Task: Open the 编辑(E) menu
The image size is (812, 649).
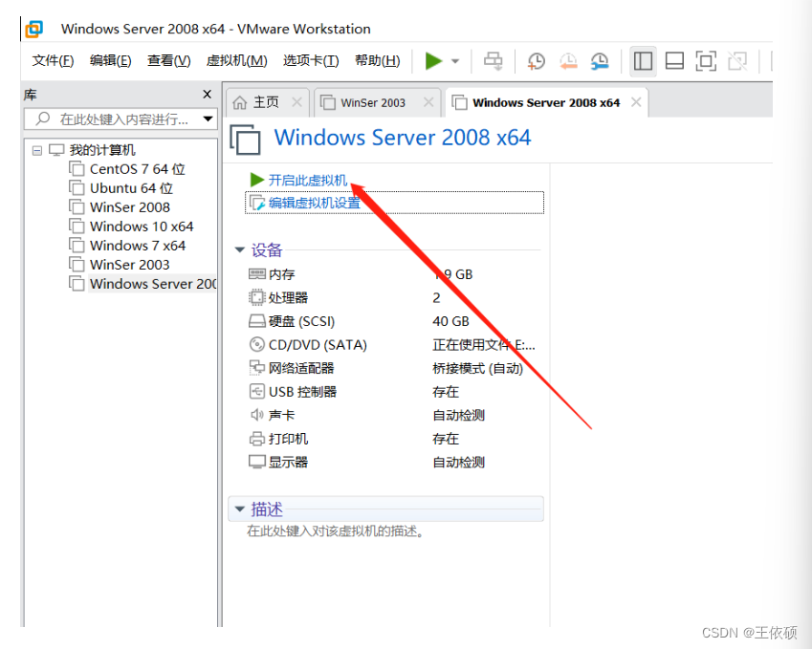Action: (x=110, y=60)
